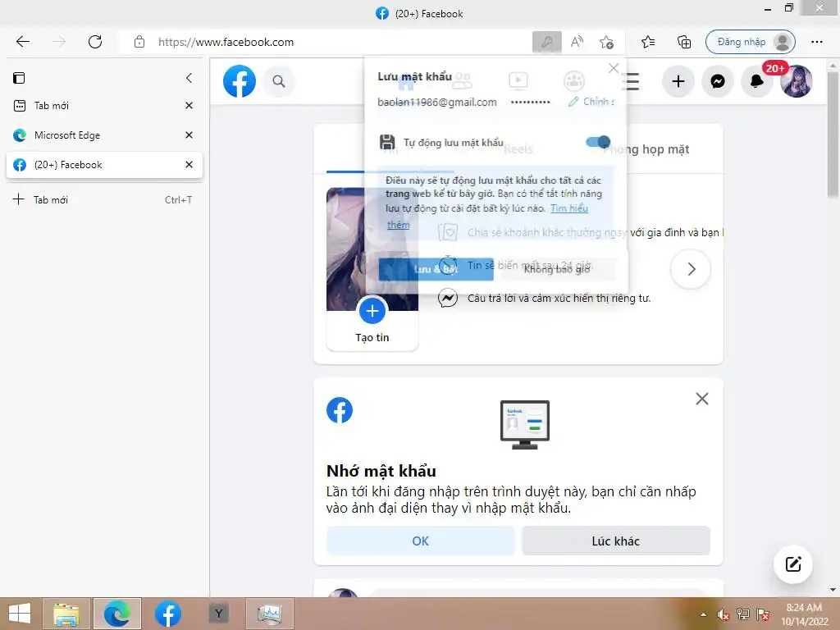Image resolution: width=840 pixels, height=630 pixels.
Task: Open Messenger from top bar
Action: pyautogui.click(x=718, y=81)
